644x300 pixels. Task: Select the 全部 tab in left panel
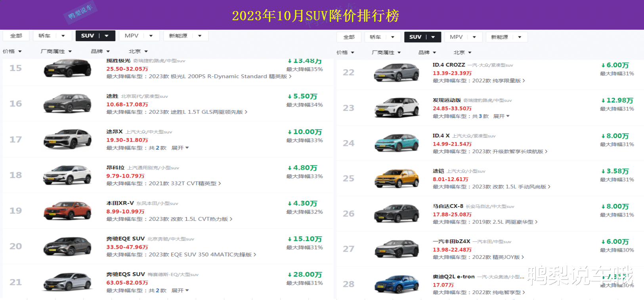point(16,36)
